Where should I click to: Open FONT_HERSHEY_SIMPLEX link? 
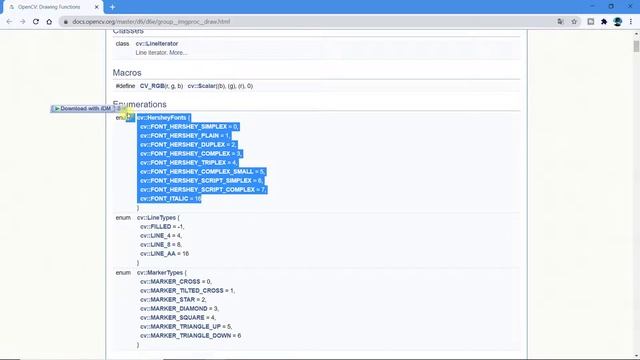(183, 127)
